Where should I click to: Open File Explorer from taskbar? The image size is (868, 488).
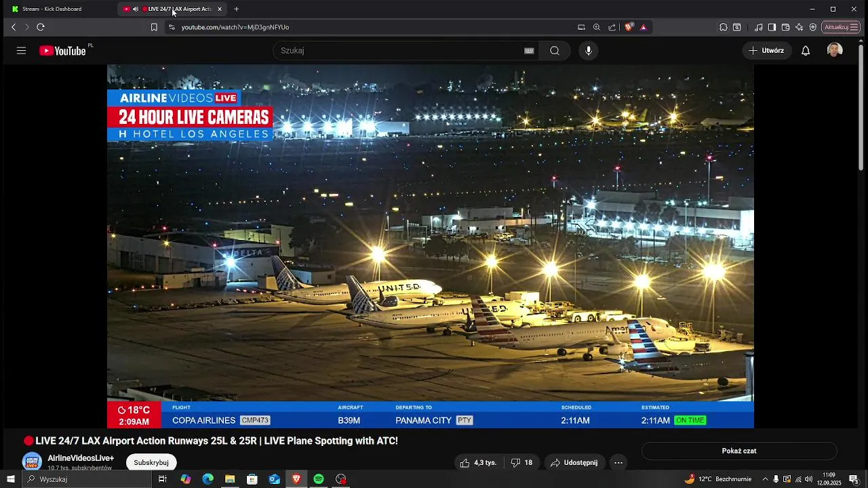tap(230, 479)
